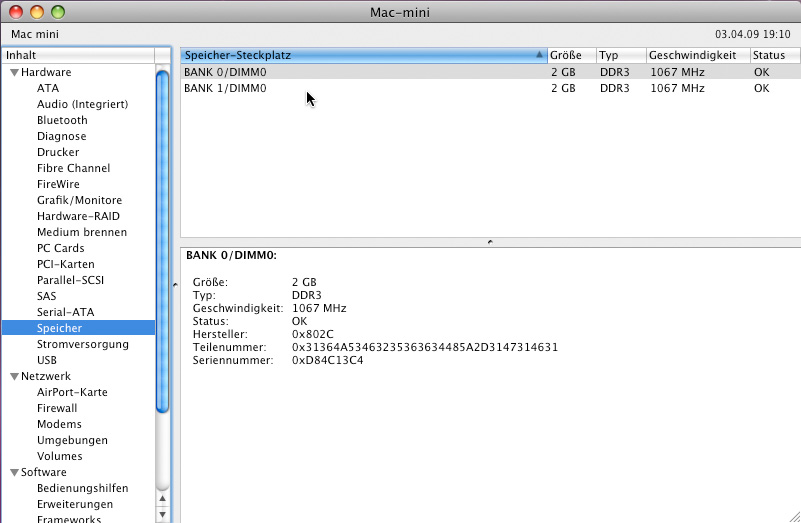Click the sidebar scroll up arrow
Screen dimensions: 801x523
[x=162, y=499]
